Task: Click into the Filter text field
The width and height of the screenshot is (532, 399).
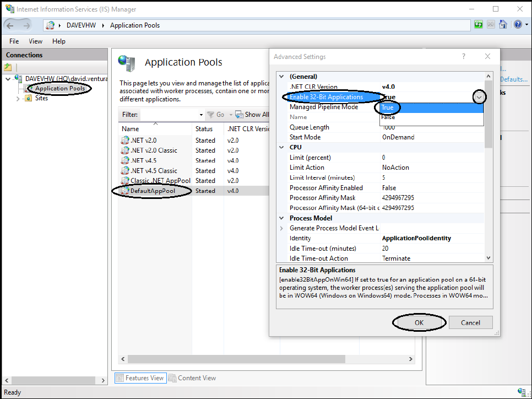Action: [x=169, y=115]
